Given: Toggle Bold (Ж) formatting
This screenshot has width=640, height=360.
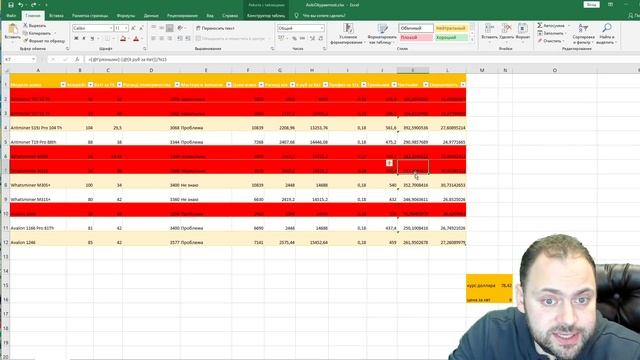Looking at the screenshot, I should (76, 38).
